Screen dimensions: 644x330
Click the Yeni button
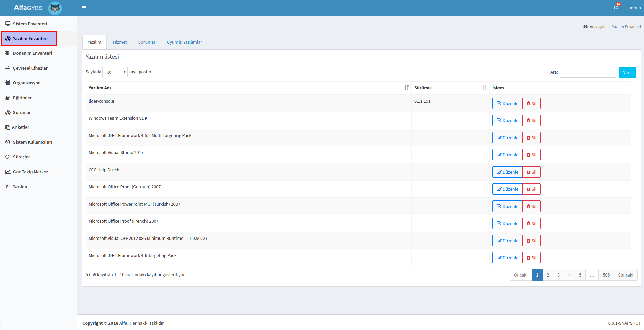coord(627,73)
